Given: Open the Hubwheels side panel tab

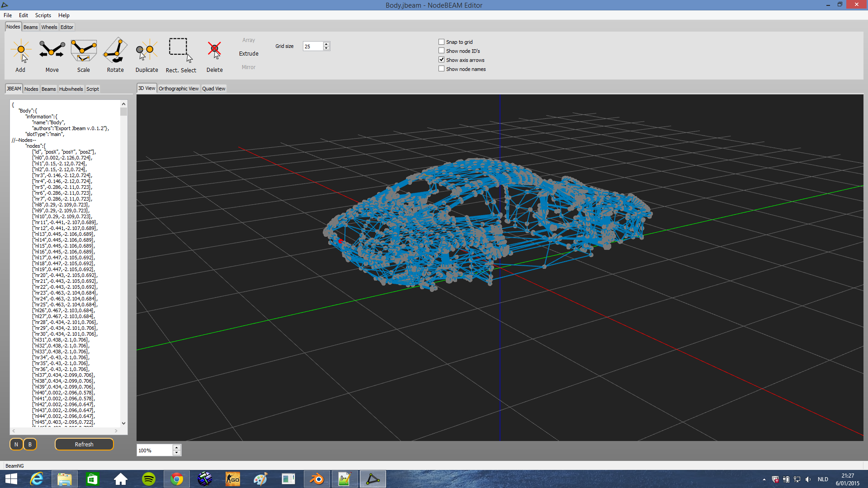Looking at the screenshot, I should point(71,89).
